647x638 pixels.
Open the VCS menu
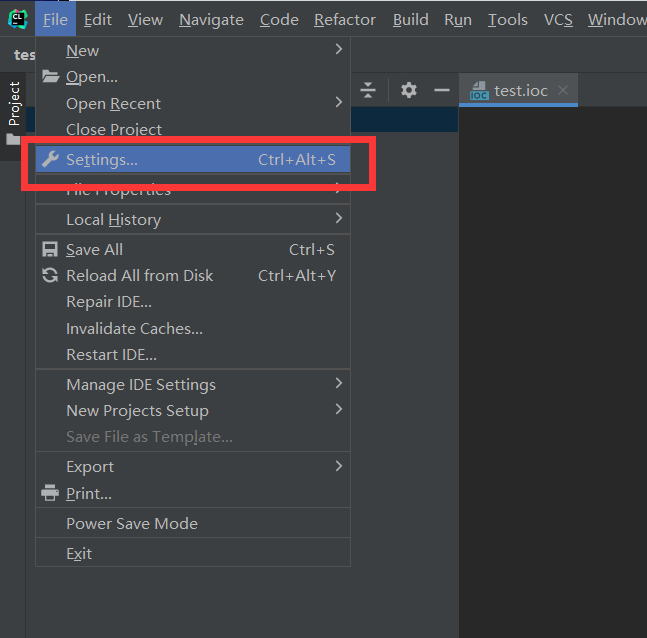[558, 19]
